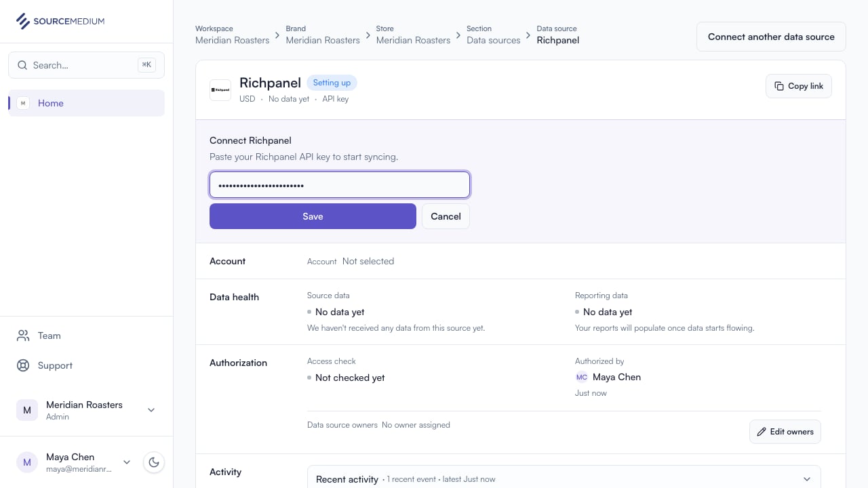
Task: Open the Maya Chen account menu chevron
Action: tap(127, 462)
